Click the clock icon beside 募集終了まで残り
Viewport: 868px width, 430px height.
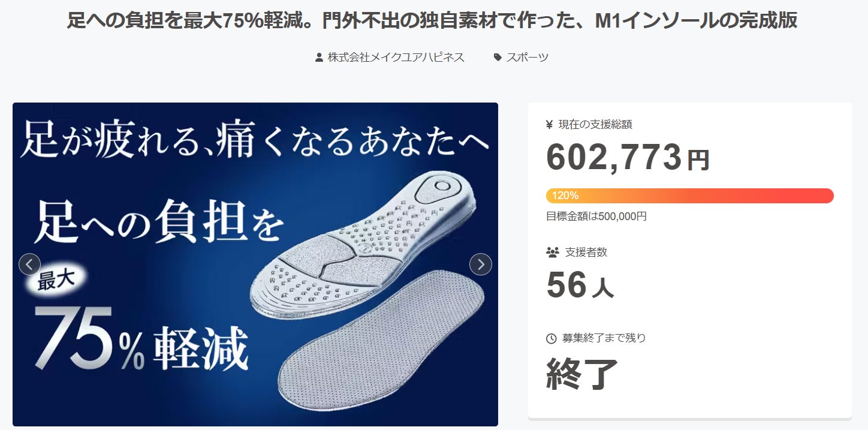coord(551,338)
